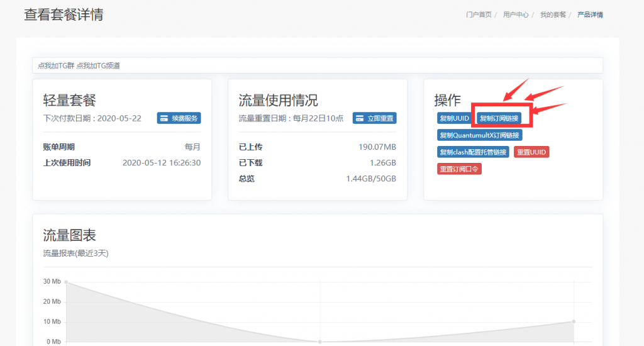Click the last used time 2020-05-12 16:26:30
This screenshot has width=644, height=346.
pyautogui.click(x=162, y=163)
